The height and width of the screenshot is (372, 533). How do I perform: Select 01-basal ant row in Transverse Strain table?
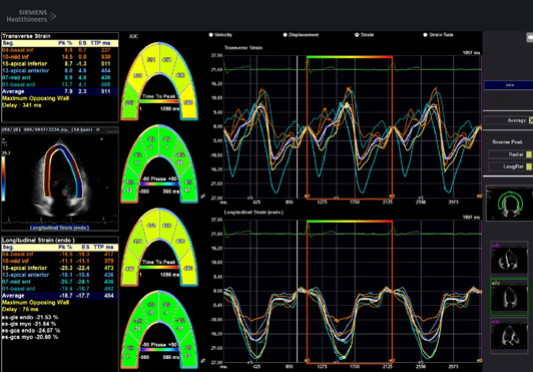point(60,84)
